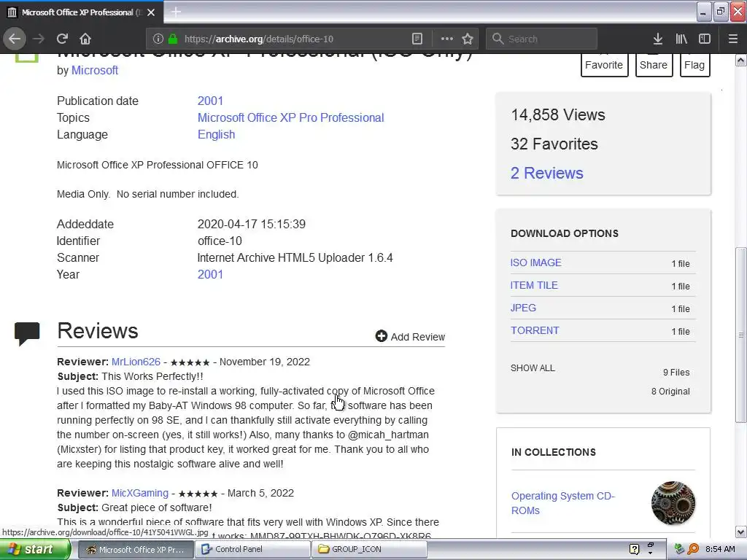Open the Windows Start menu
Screen dimensions: 747x560
[34, 549]
